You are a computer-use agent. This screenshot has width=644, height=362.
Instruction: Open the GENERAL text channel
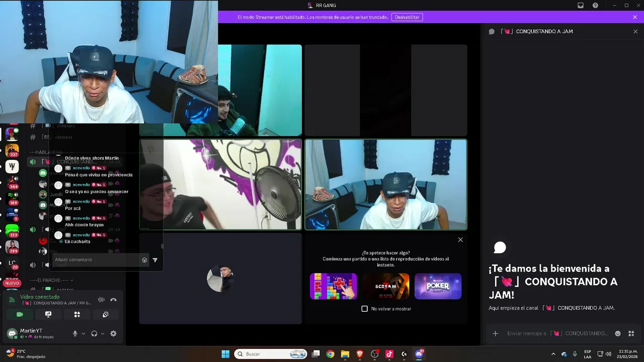[63, 137]
